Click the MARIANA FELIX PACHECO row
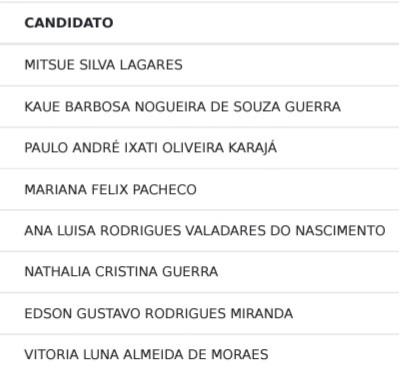 199,189
